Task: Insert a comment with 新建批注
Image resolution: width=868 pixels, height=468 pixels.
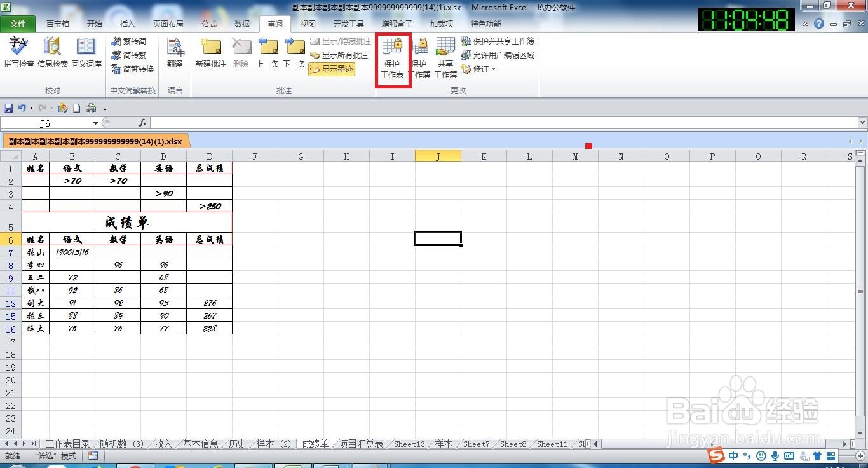Action: point(211,53)
